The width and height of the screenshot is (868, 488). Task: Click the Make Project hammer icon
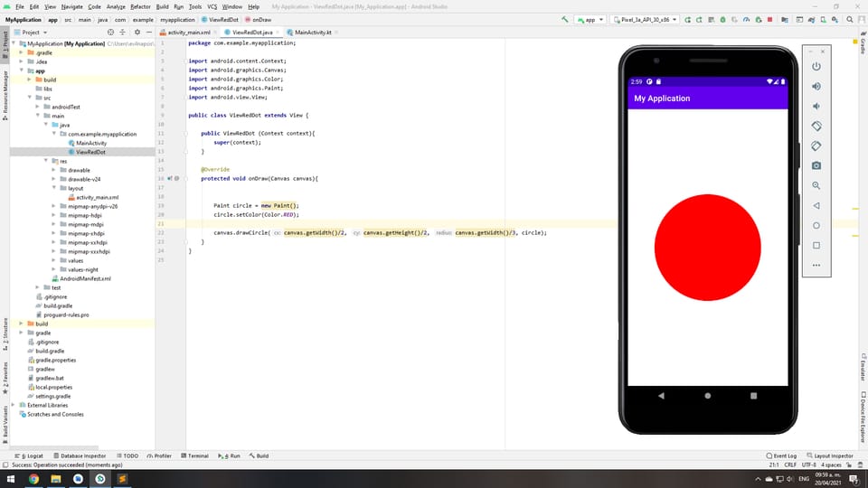coord(564,19)
